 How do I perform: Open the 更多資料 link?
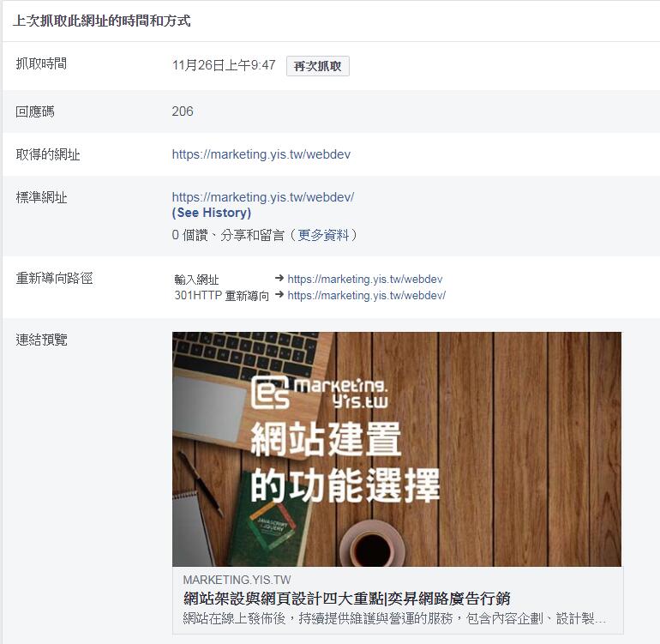click(x=323, y=235)
